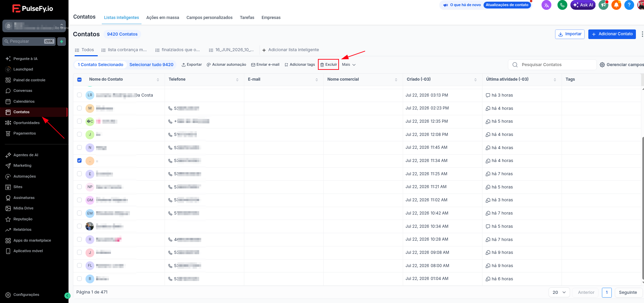The height and width of the screenshot is (303, 644).
Task: Expand the Mais dropdown menu
Action: coord(349,65)
